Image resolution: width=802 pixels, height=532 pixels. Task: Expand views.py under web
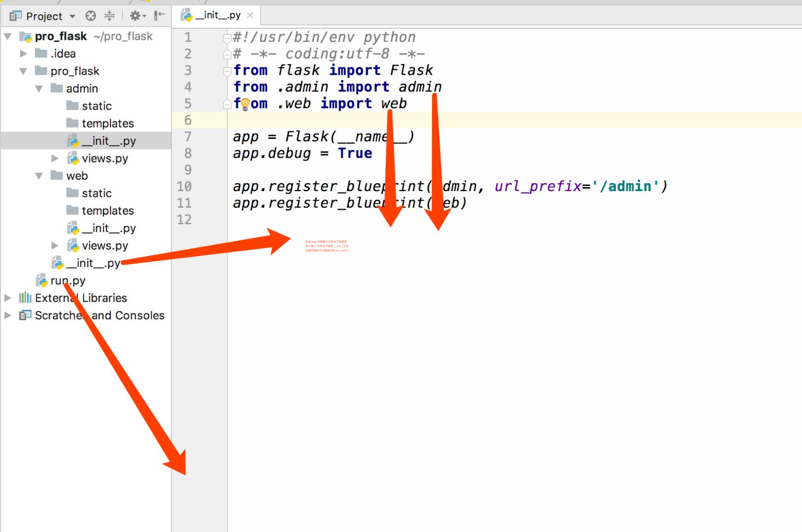coord(55,246)
